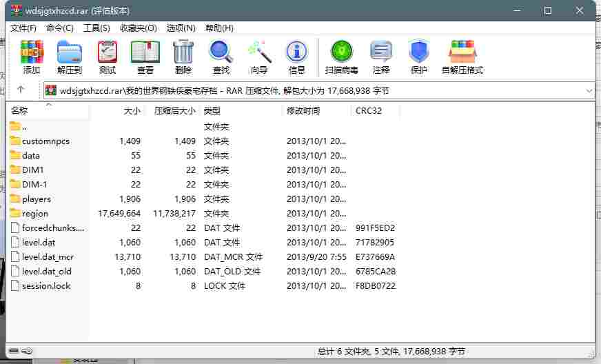The height and width of the screenshot is (364, 601).
Task: Open the View (查看) book icon
Action: pyautogui.click(x=145, y=52)
